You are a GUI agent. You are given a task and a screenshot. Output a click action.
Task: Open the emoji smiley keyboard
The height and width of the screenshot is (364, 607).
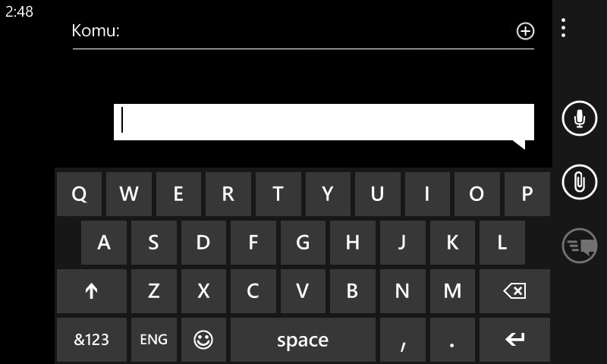pyautogui.click(x=203, y=340)
